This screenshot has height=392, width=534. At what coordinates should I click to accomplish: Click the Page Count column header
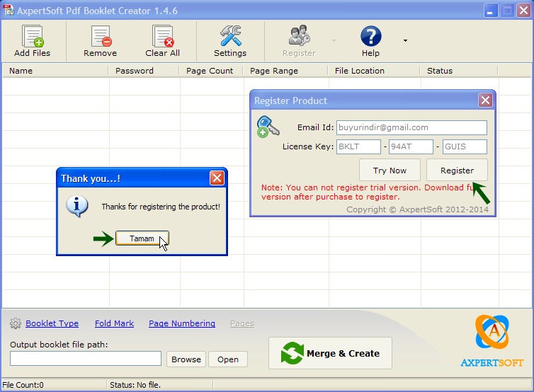click(x=211, y=71)
